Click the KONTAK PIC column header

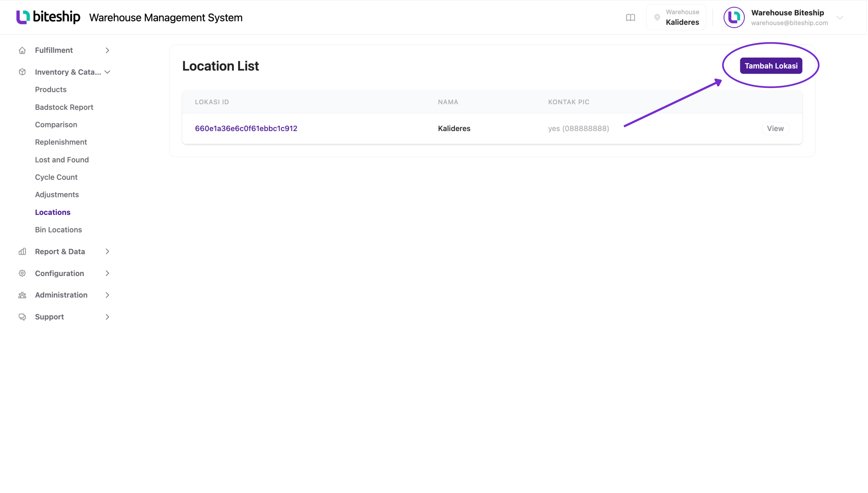(569, 102)
